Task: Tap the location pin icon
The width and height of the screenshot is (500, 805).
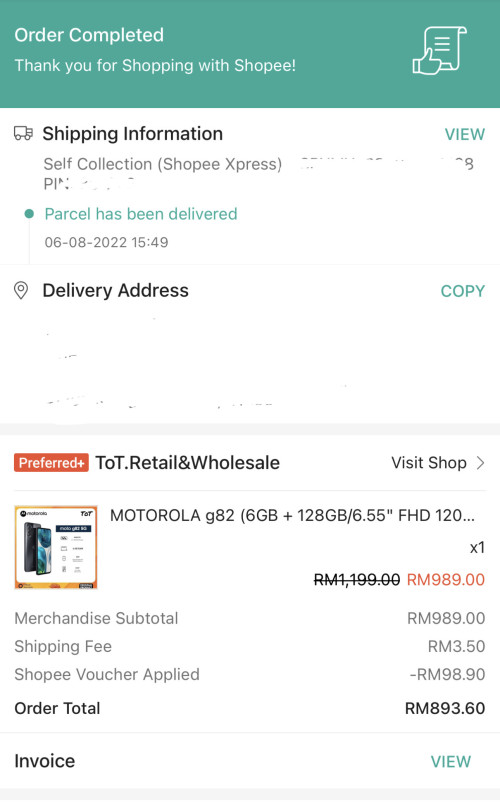Action: 21,291
